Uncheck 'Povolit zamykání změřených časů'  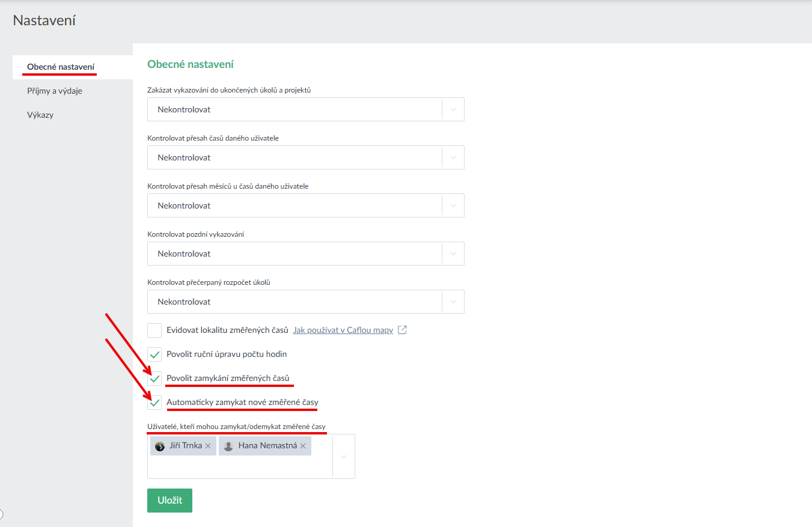[154, 379]
